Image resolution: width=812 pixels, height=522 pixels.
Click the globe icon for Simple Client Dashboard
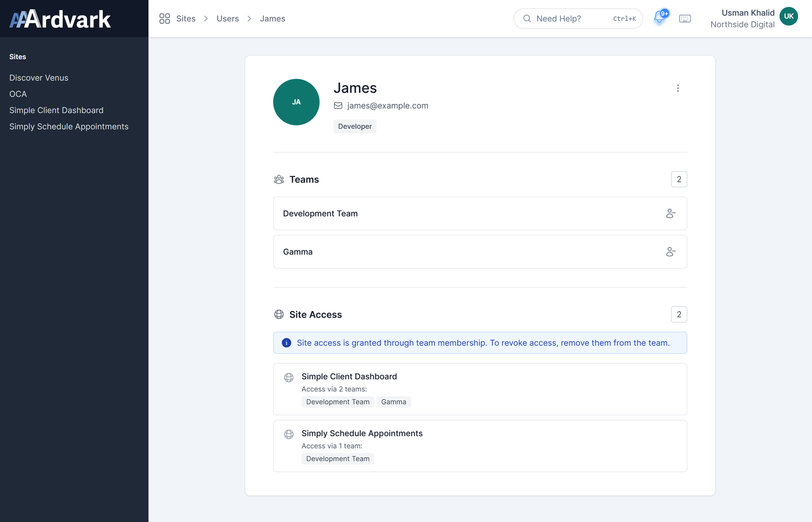pos(289,378)
